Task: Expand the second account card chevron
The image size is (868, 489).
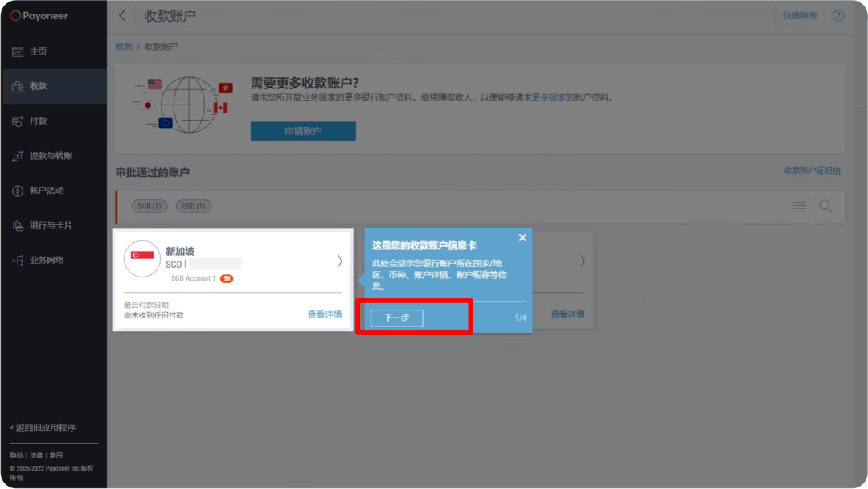Action: point(583,261)
